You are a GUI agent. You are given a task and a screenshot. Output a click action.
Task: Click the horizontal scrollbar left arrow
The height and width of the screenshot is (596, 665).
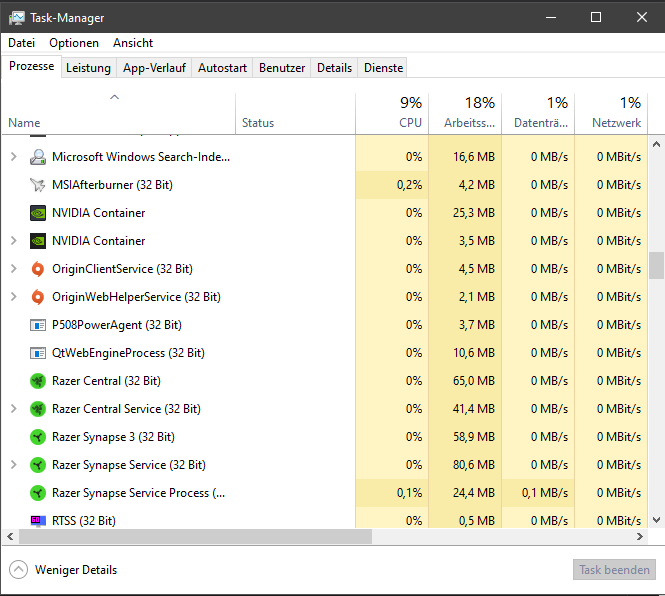click(x=10, y=537)
